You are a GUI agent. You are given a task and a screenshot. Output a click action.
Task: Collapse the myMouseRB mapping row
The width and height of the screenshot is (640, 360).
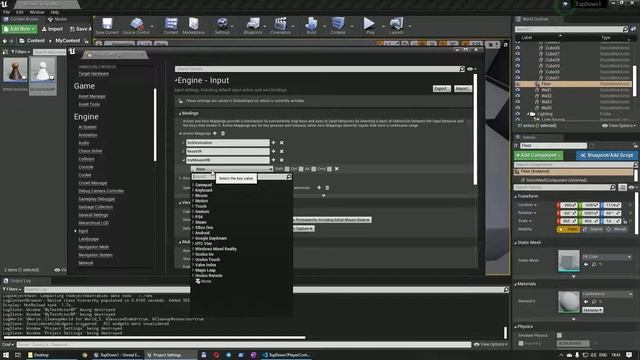click(184, 160)
